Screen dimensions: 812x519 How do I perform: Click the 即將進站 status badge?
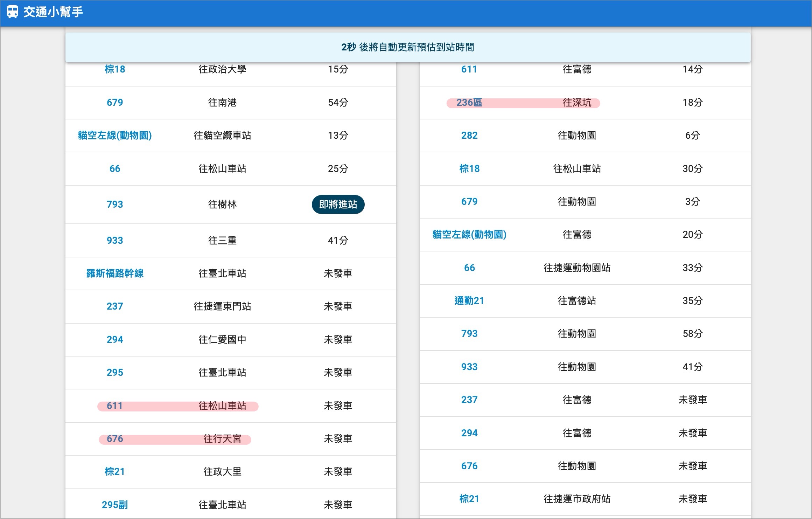click(338, 205)
